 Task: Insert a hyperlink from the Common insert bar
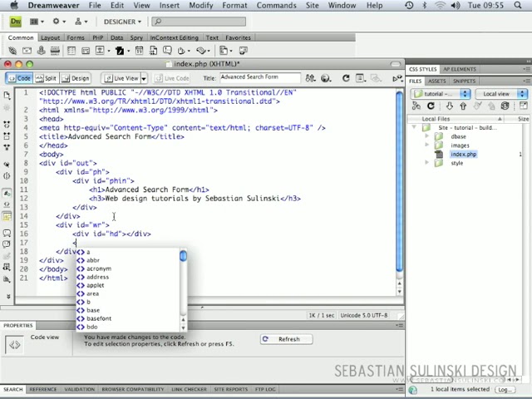[x=12, y=51]
